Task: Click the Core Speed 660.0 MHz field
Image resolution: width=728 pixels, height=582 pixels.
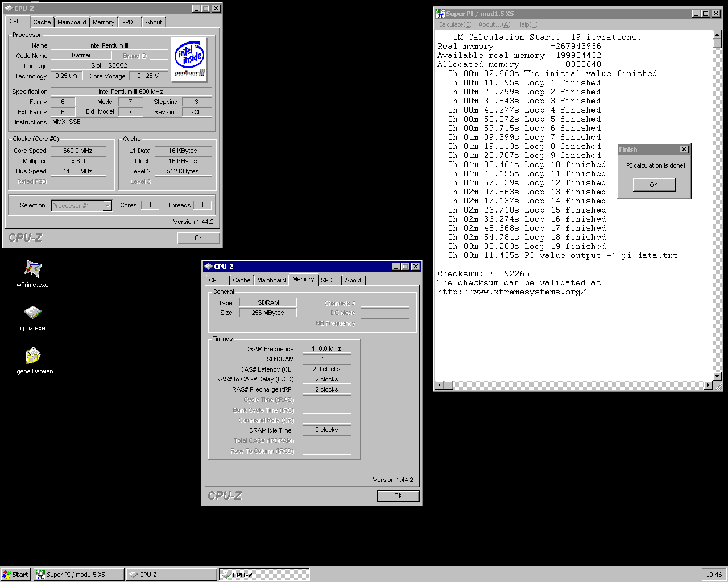Action: coord(78,151)
